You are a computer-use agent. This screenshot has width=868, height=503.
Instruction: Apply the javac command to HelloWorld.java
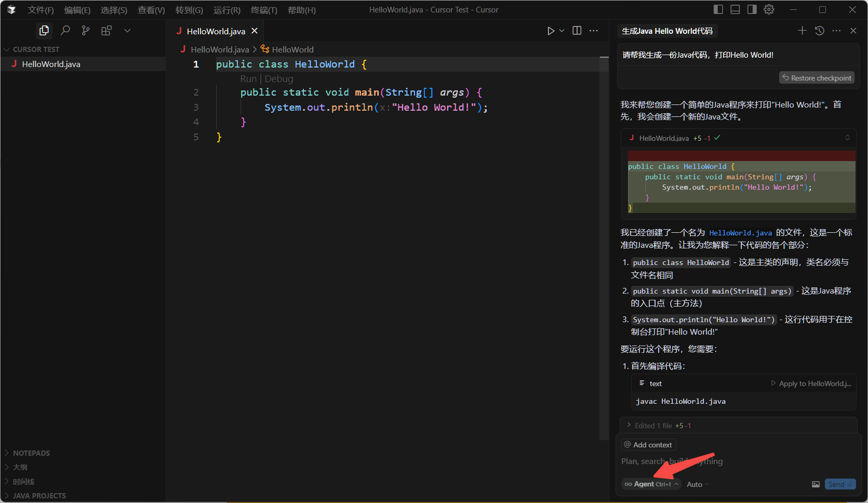click(x=811, y=383)
